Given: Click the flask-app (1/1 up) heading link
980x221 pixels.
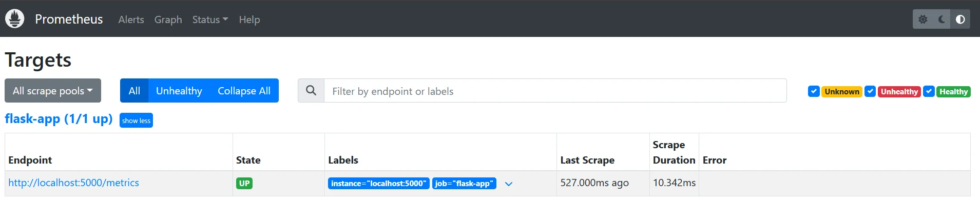Looking at the screenshot, I should point(59,119).
